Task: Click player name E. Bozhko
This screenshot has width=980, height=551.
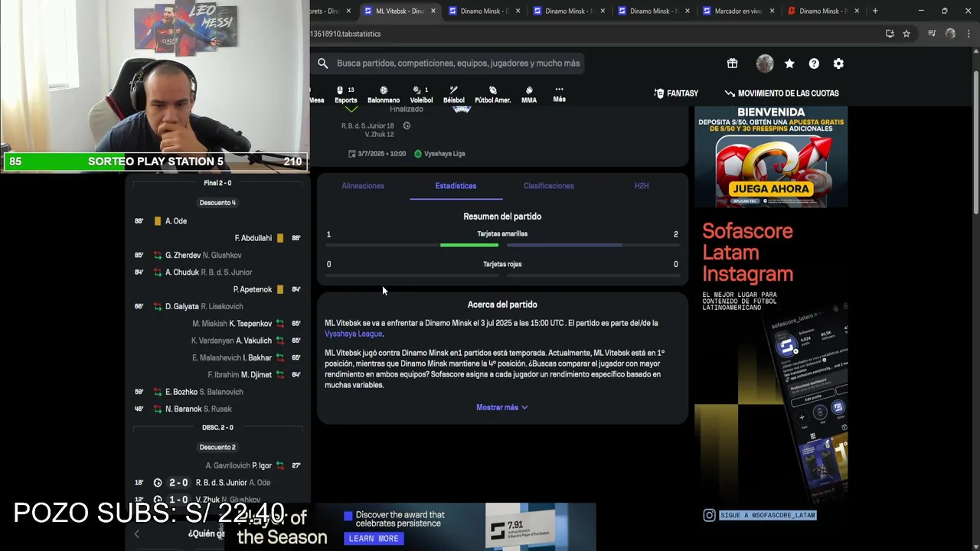Action: click(181, 392)
